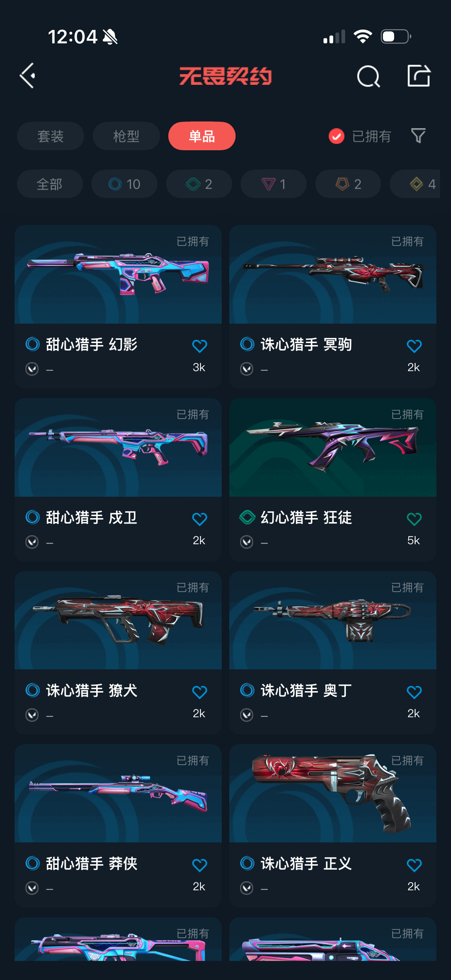Switch to the 枪型 tab
Viewport: 451px width, 980px height.
pos(126,136)
